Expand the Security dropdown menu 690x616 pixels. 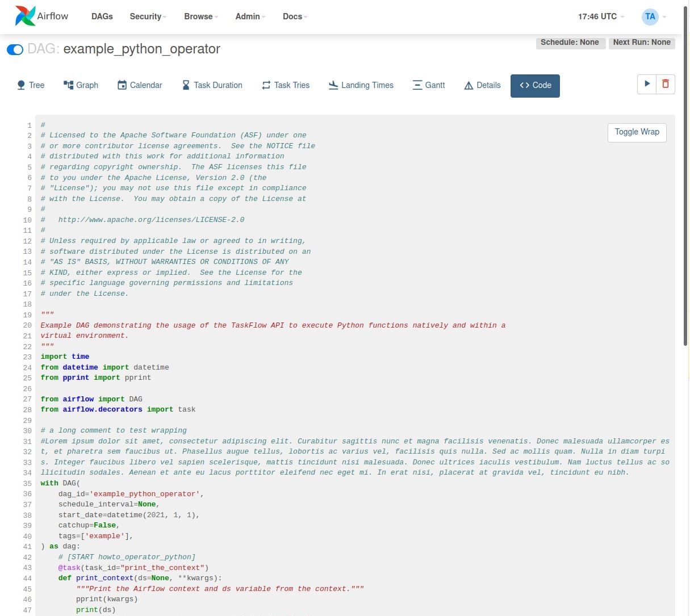(x=148, y=16)
